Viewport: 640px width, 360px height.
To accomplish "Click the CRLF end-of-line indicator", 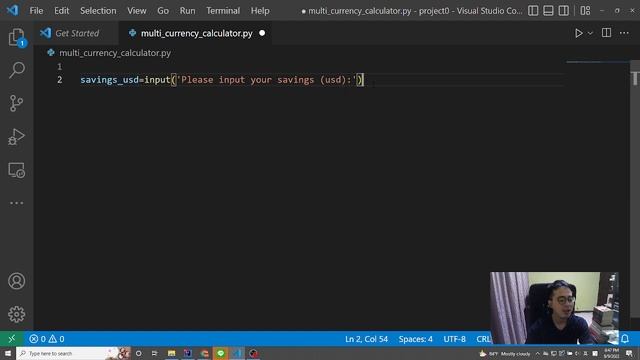I will tap(483, 339).
